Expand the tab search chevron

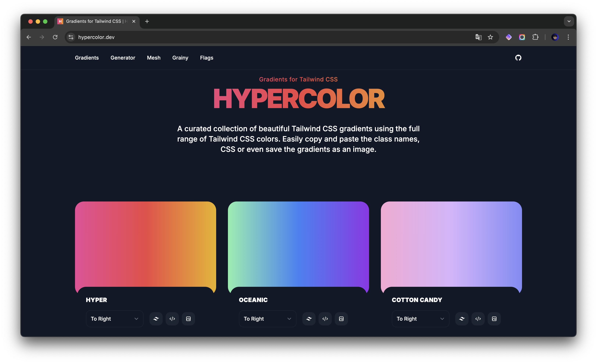pyautogui.click(x=569, y=21)
